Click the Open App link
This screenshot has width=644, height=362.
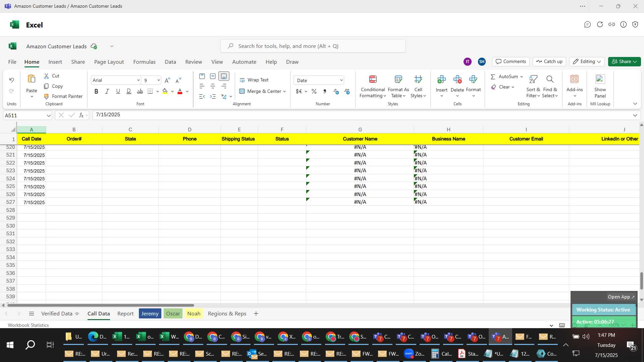click(x=621, y=297)
